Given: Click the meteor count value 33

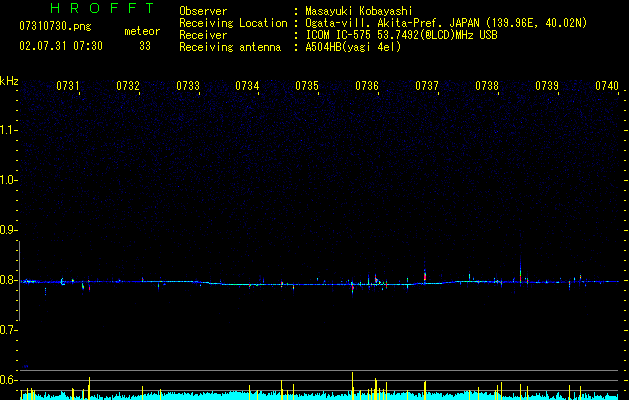Looking at the screenshot, I should pyautogui.click(x=145, y=46).
